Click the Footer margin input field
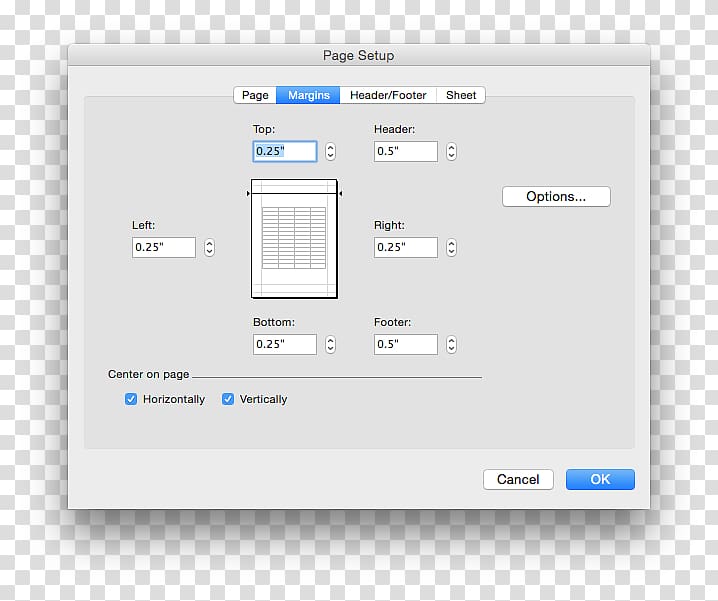This screenshot has width=718, height=601. tap(406, 344)
